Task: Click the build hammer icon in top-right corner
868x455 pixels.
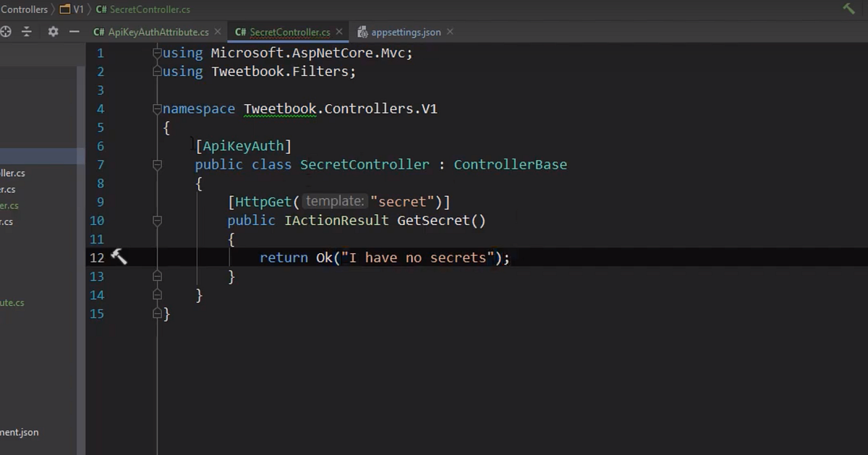Action: tap(848, 9)
